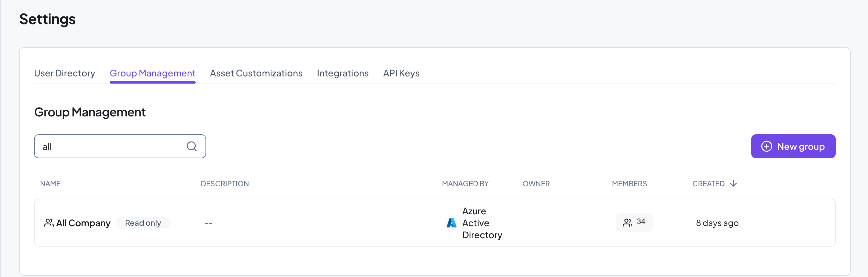Click the MEMBERS column header
The image size is (868, 277).
pyautogui.click(x=629, y=184)
